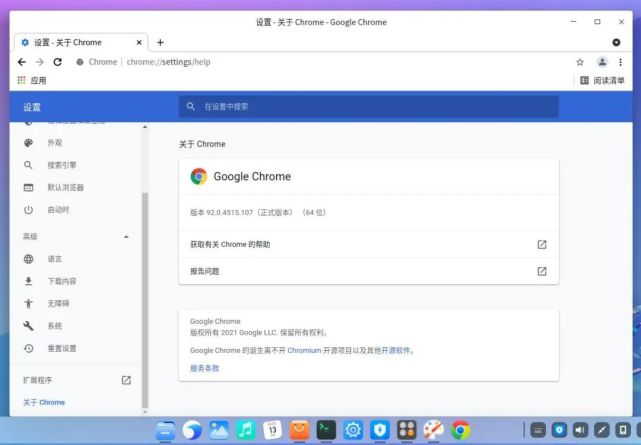
Task: Click the shield tray icon
Action: [559, 430]
